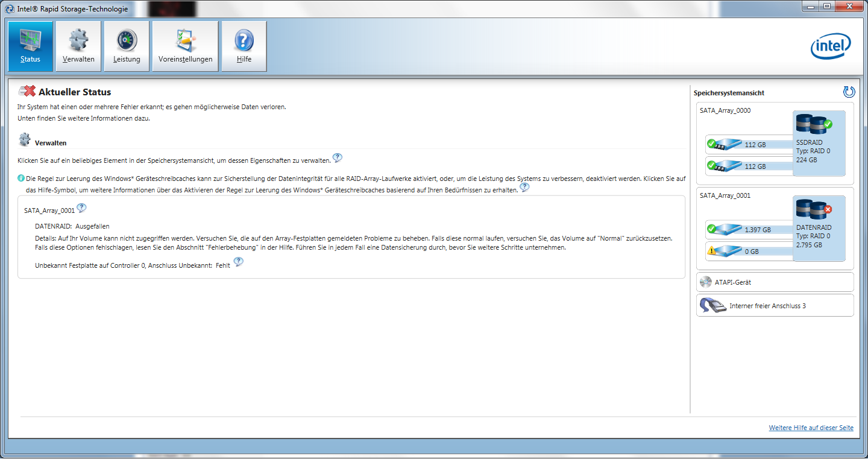Select the 1.397 GB hard disk
This screenshot has height=459, width=868.
pyautogui.click(x=749, y=229)
